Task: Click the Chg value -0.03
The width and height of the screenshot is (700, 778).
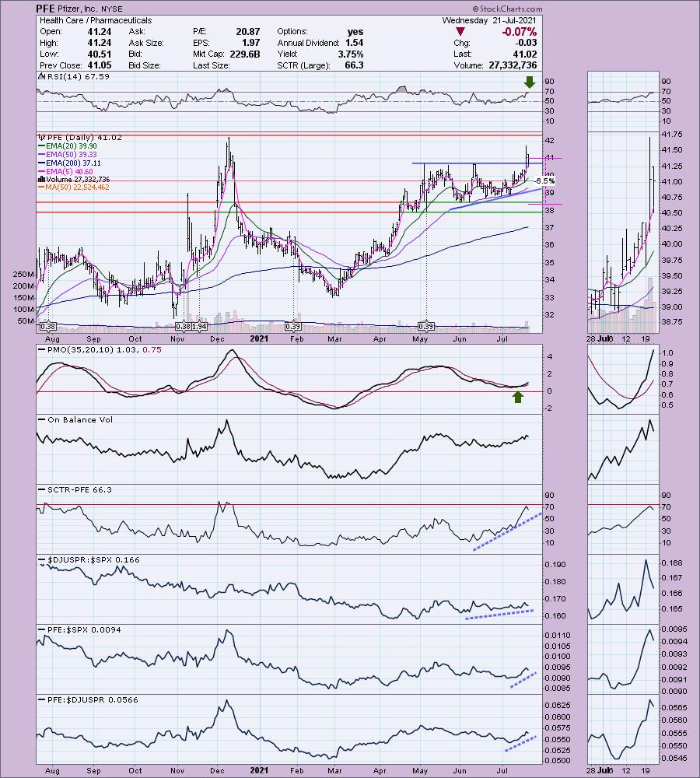Action: [526, 43]
